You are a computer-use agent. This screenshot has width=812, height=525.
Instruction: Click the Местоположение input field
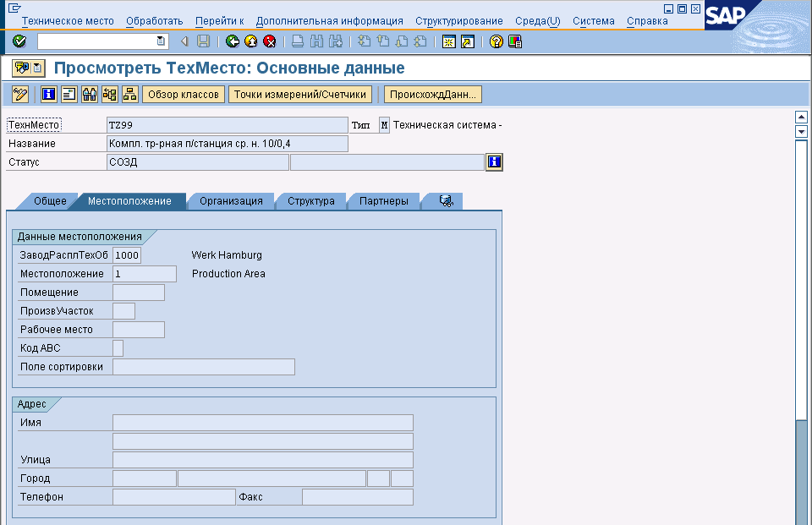pos(145,274)
